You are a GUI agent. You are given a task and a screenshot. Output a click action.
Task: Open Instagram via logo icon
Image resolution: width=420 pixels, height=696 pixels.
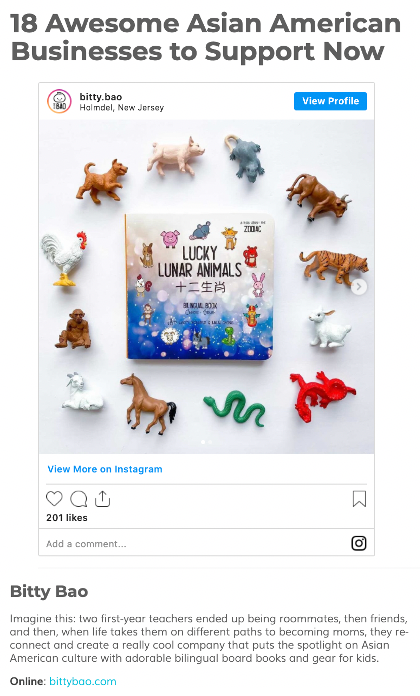(359, 543)
